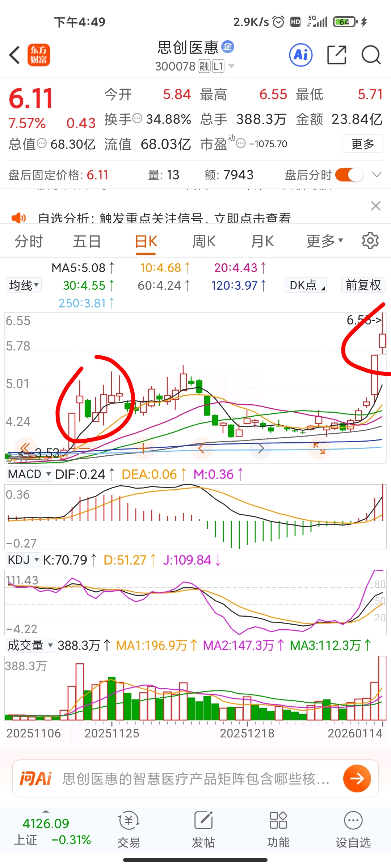Expand stock code dropdown triangle

tap(231, 66)
